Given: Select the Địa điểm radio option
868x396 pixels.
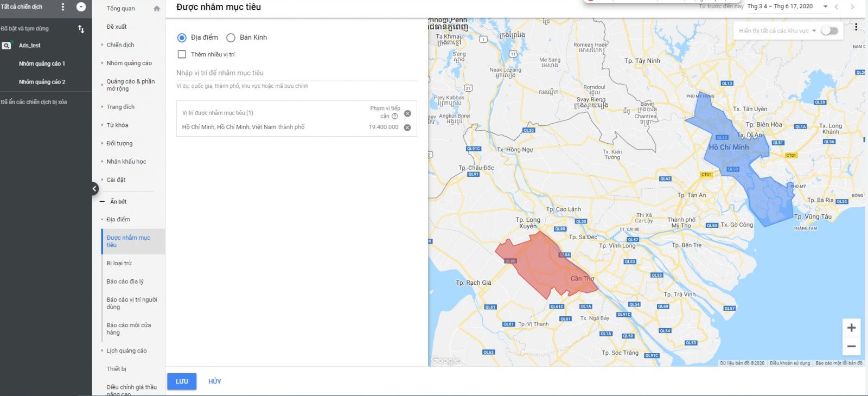Looking at the screenshot, I should pos(182,38).
